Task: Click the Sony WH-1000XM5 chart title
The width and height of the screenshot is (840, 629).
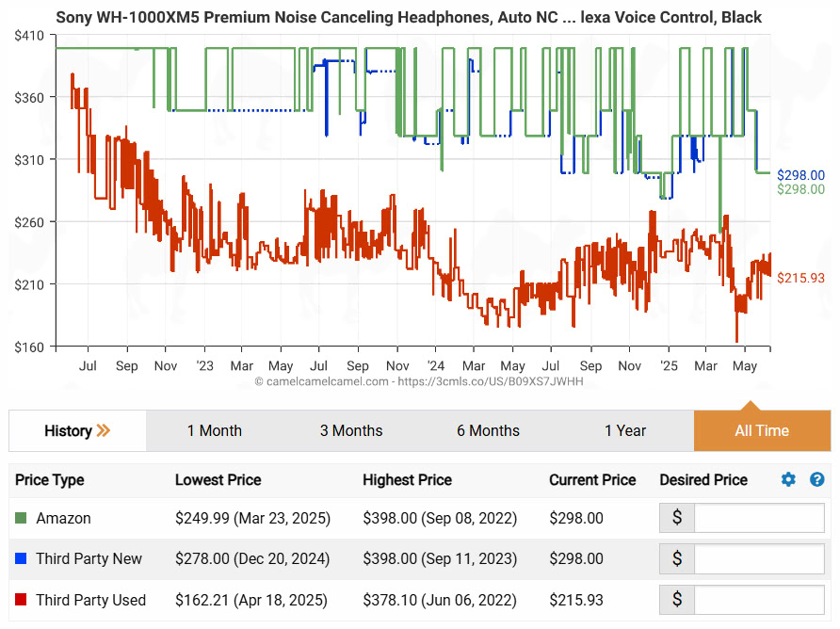Action: [x=409, y=17]
